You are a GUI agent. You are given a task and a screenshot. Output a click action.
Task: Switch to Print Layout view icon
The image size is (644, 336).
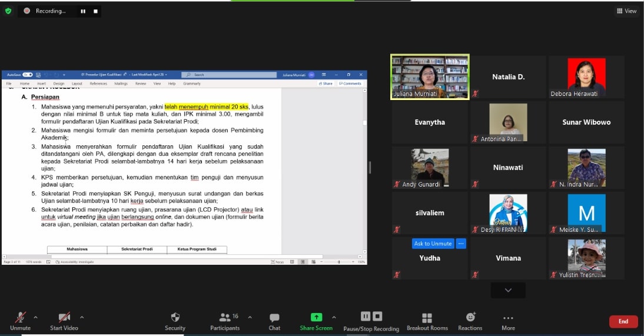tap(303, 262)
